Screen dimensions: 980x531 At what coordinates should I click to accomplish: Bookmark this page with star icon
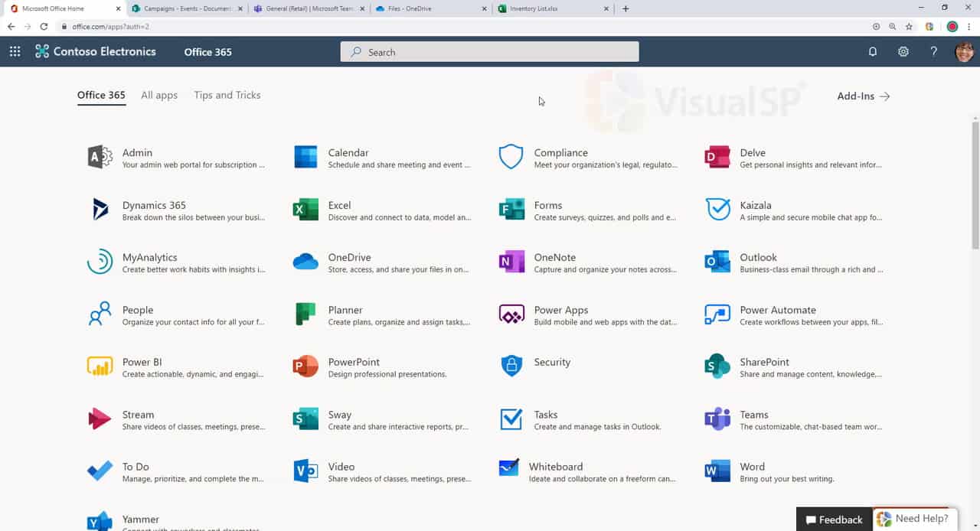click(x=909, y=26)
